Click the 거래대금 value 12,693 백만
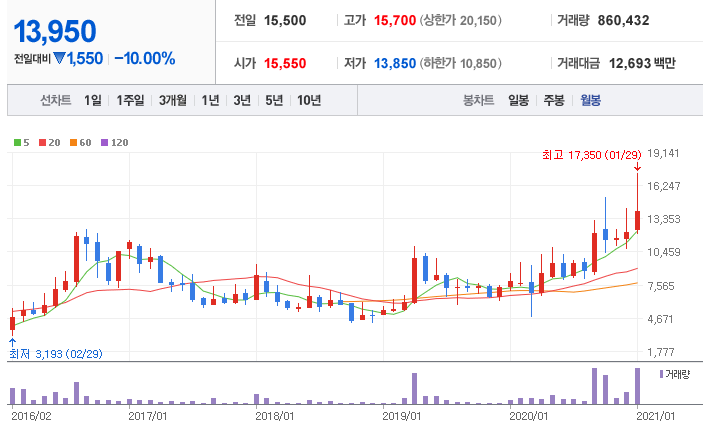The height and width of the screenshot is (437, 703). click(642, 64)
